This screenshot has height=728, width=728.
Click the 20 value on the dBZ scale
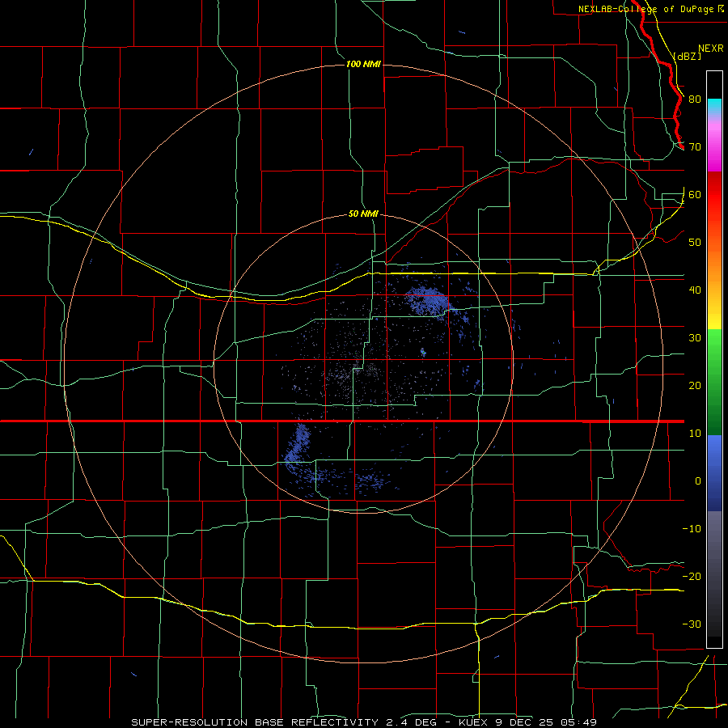coord(695,385)
